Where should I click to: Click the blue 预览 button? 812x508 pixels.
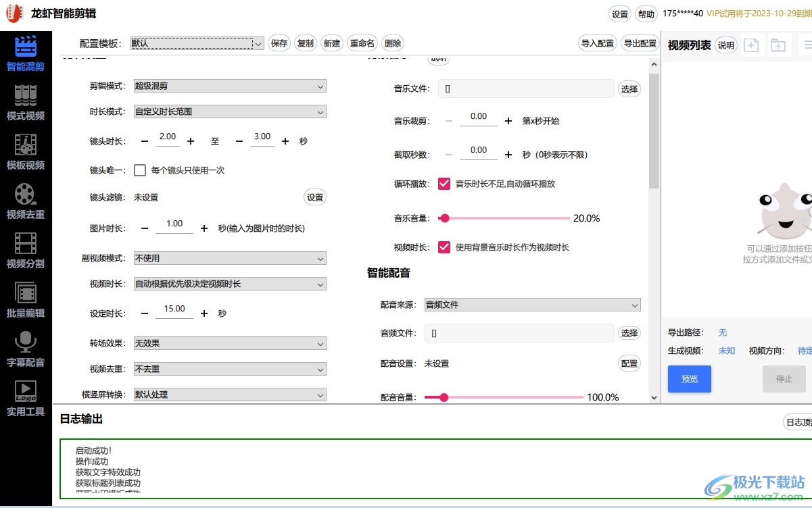[690, 379]
